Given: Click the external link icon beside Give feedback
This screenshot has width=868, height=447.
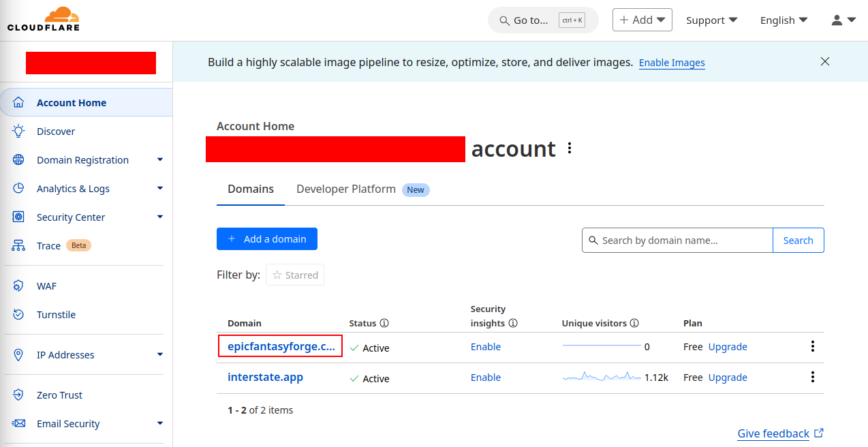Looking at the screenshot, I should click(x=819, y=433).
